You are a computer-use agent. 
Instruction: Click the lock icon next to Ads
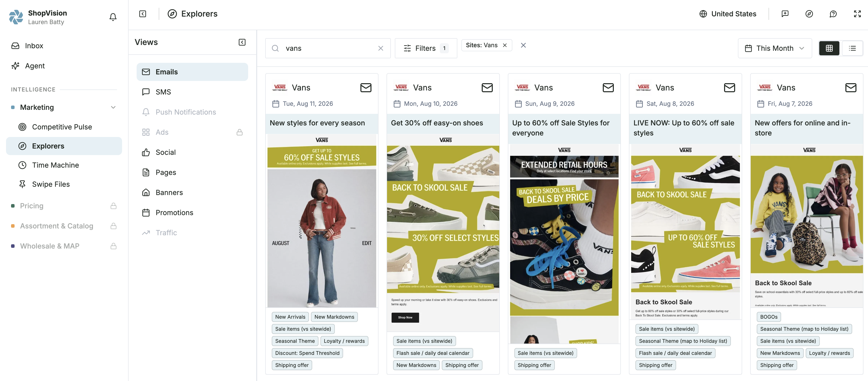pos(240,132)
